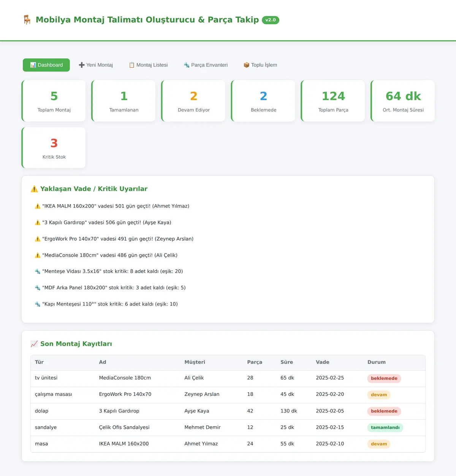Select the Tamamlanan stat card
456x476 pixels.
123,101
